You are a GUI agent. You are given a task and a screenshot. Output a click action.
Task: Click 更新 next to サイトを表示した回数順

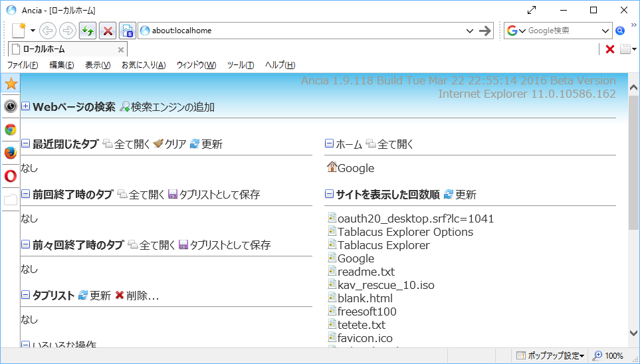click(466, 195)
